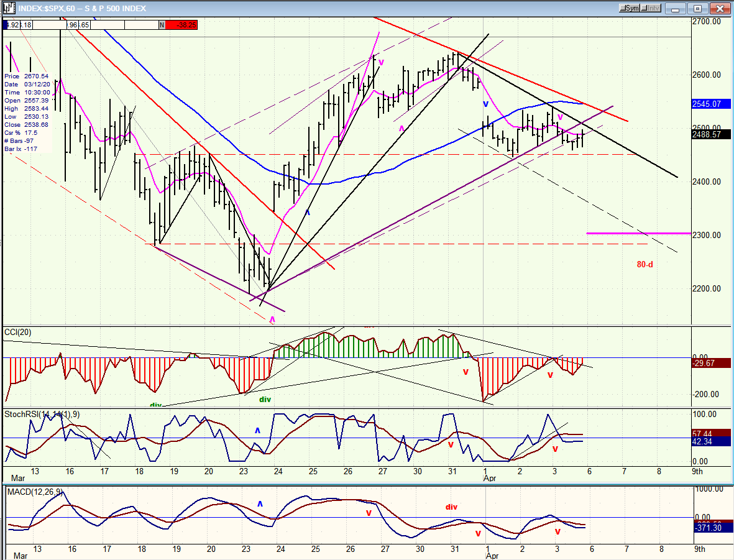Click the -29.67 CCI value tag
Viewport: 734px width, 560px height.
pyautogui.click(x=711, y=363)
